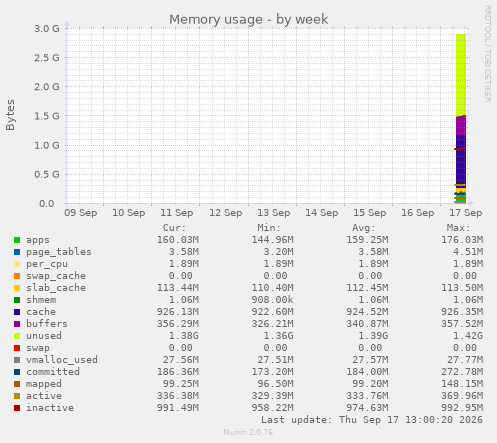Click the dark red inactive legend swatch
Image resolution: width=497 pixels, height=443 pixels.
17,408
